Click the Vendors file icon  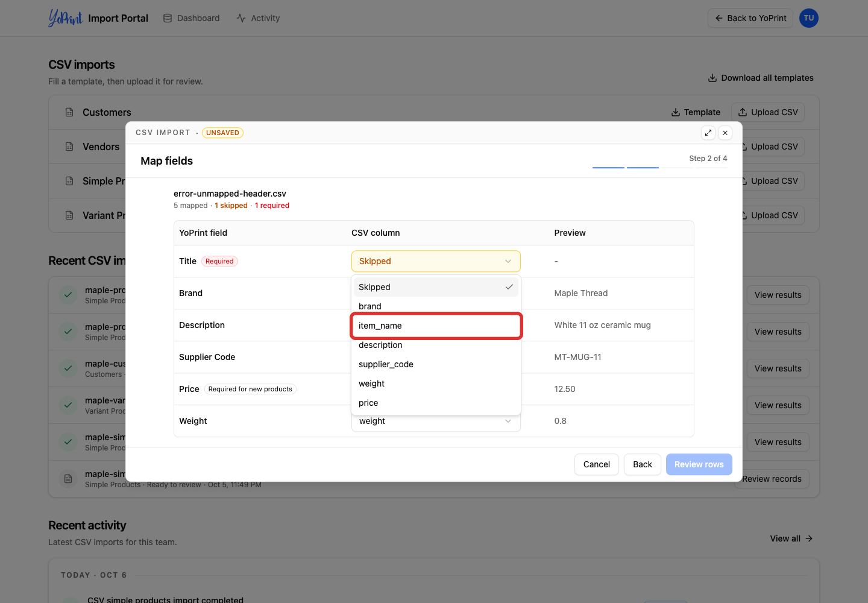[x=69, y=147]
